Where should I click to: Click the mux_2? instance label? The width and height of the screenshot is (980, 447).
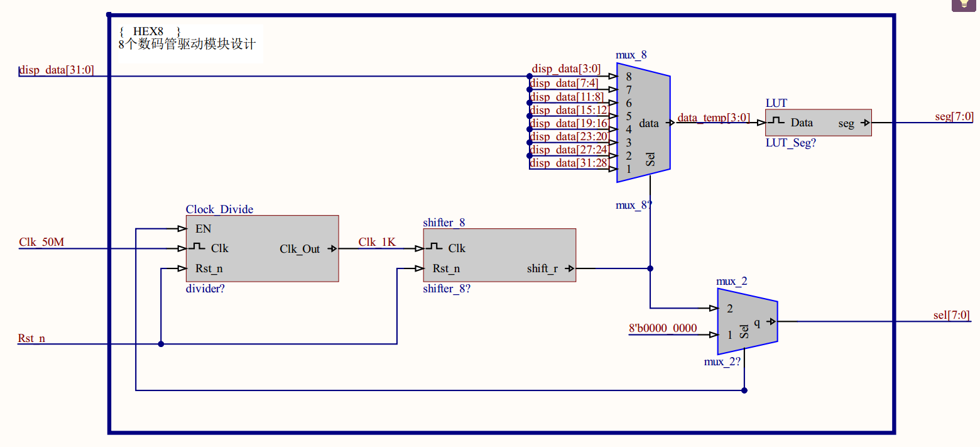722,361
